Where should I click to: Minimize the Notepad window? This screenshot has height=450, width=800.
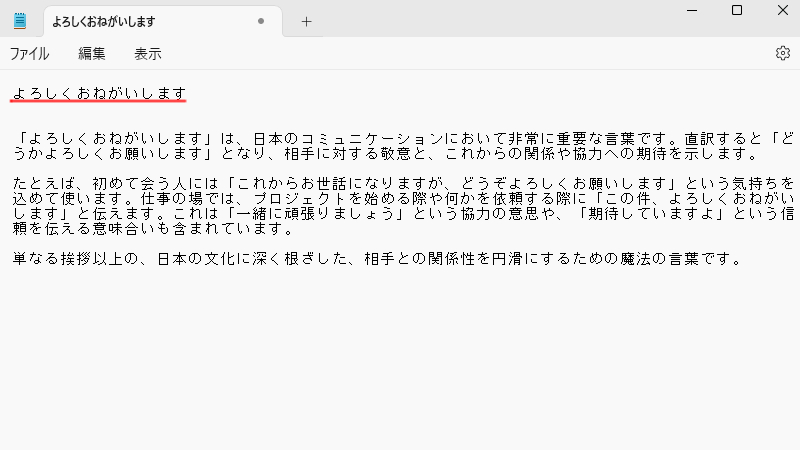pos(692,10)
